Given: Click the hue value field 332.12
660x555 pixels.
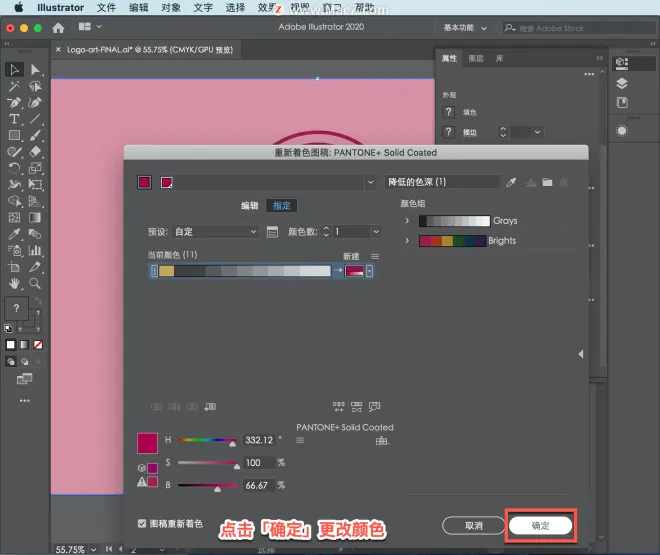Looking at the screenshot, I should (x=259, y=440).
